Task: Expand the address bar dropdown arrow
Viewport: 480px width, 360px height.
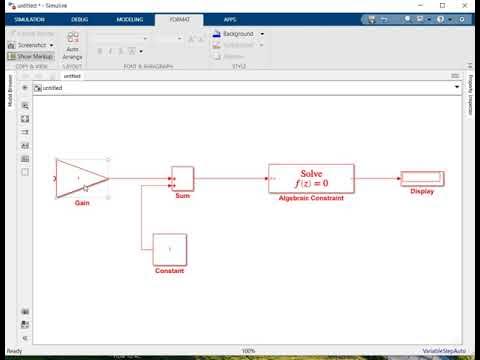Action: tap(457, 87)
